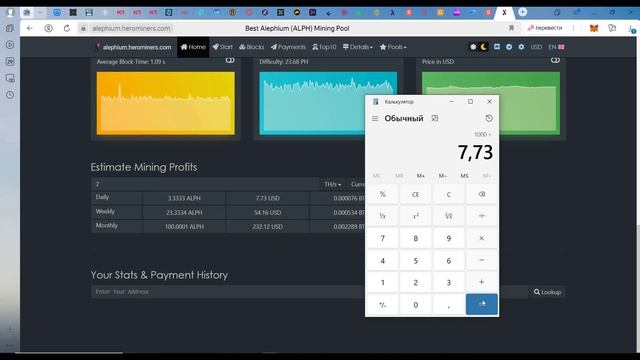Viewport: 640px width, 360px height.
Task: Click the blue equals key
Action: (x=482, y=304)
